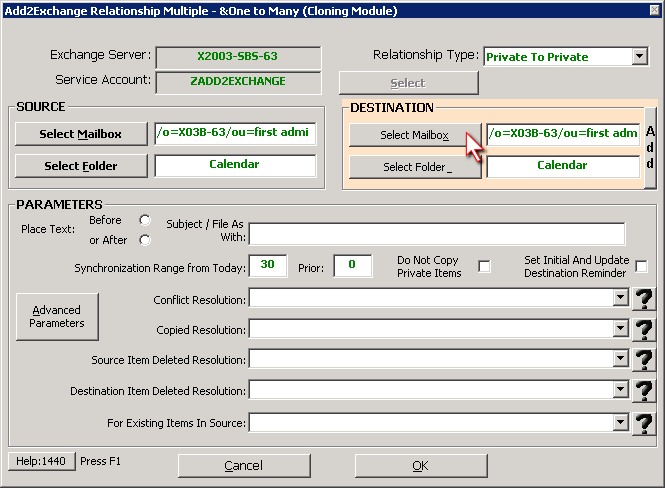Select the Before radio button

(145, 220)
